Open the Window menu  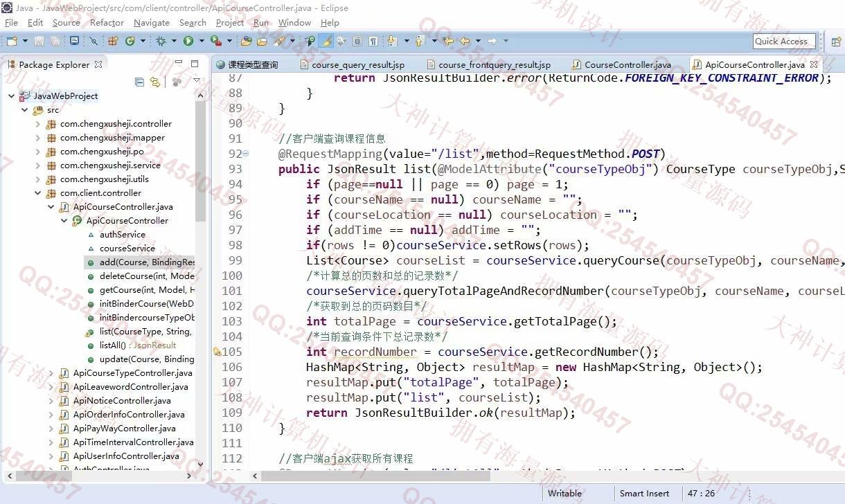tap(294, 23)
